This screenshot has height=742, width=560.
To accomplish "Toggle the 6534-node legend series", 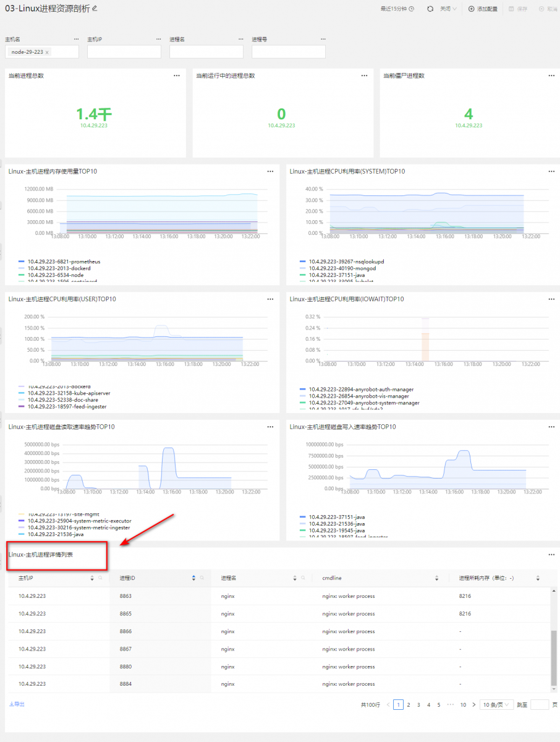I will coord(51,275).
